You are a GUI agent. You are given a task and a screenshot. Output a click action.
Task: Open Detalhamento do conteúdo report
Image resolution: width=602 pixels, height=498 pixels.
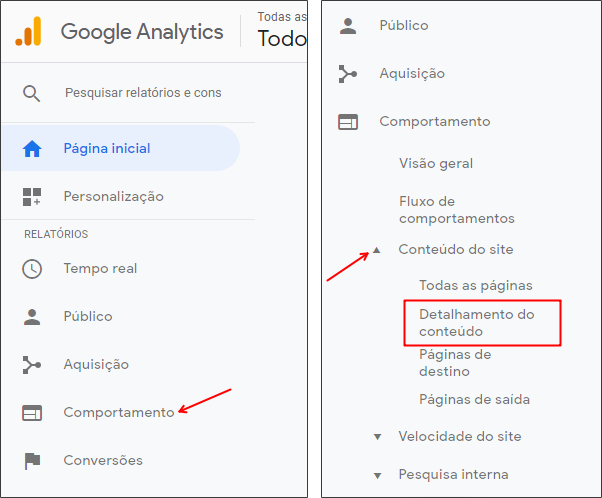tap(476, 323)
